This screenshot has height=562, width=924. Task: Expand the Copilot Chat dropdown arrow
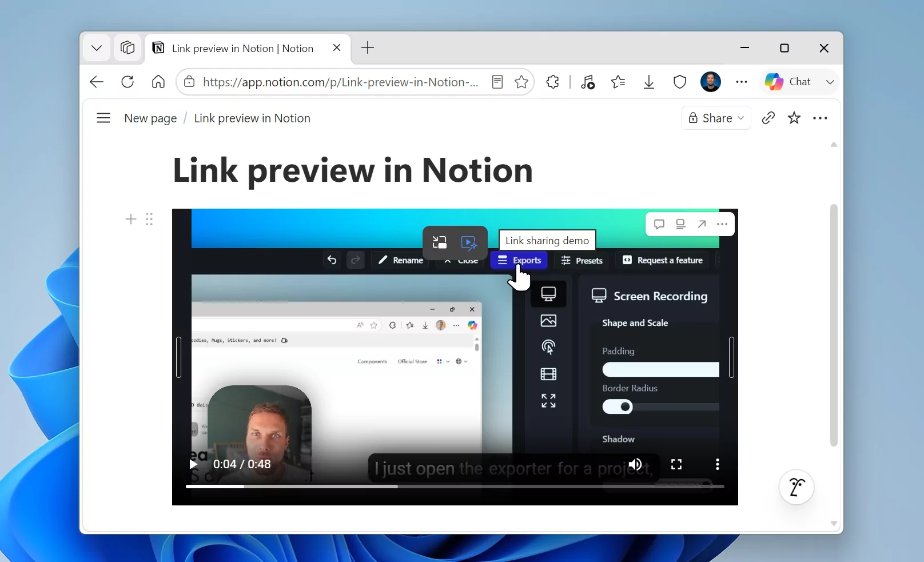830,82
